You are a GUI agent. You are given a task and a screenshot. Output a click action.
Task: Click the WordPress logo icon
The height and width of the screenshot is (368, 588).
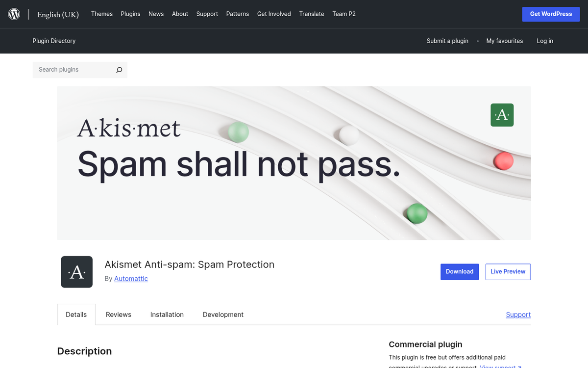[14, 14]
